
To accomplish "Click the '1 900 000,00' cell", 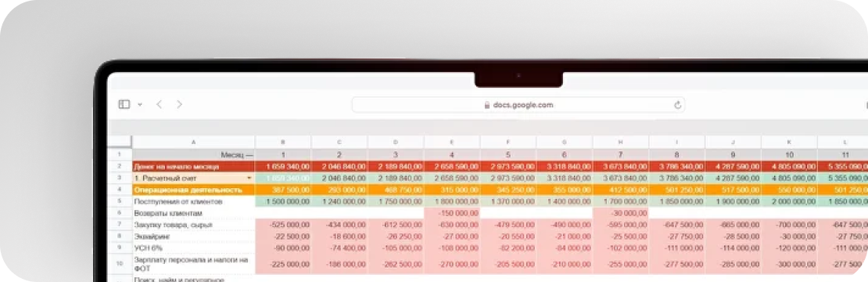I will click(733, 201).
